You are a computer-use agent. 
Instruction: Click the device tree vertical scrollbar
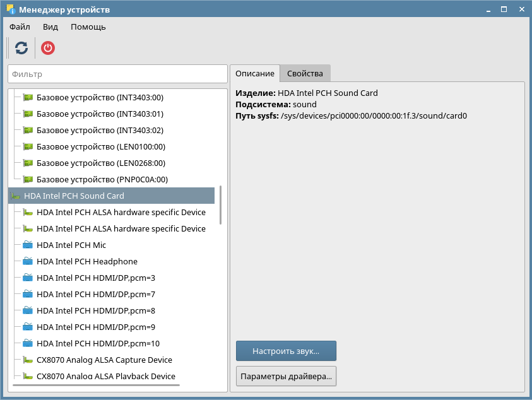point(220,206)
